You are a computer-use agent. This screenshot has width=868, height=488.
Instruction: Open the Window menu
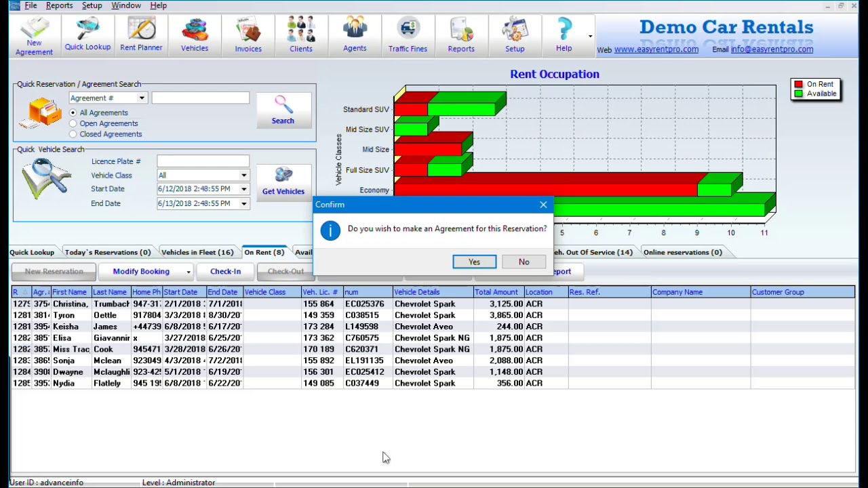coord(126,5)
